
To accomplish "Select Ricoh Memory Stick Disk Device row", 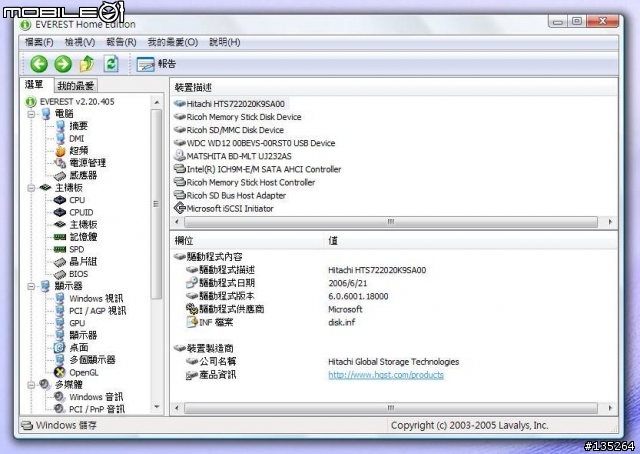I will pos(238,117).
